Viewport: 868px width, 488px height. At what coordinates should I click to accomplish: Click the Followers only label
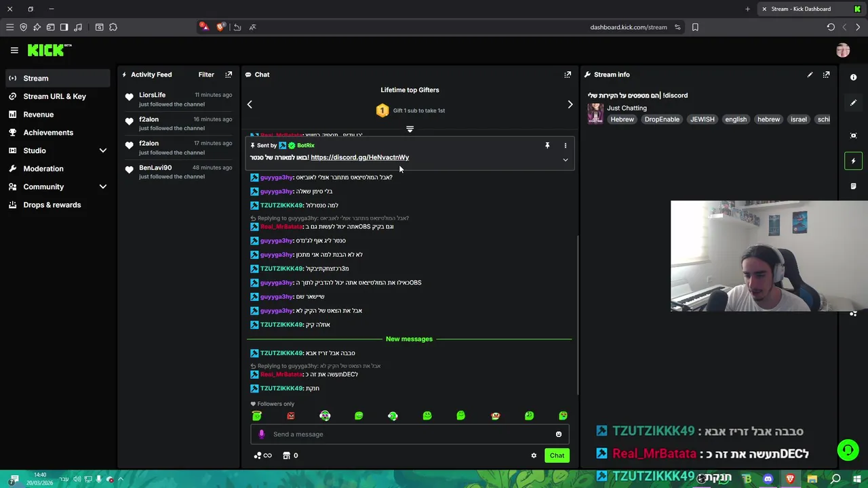pyautogui.click(x=276, y=404)
